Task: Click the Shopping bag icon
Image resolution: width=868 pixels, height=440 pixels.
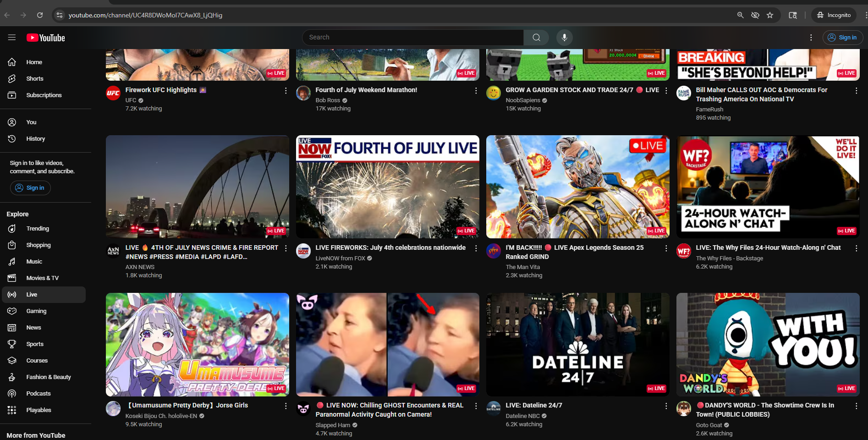Action: click(12, 245)
